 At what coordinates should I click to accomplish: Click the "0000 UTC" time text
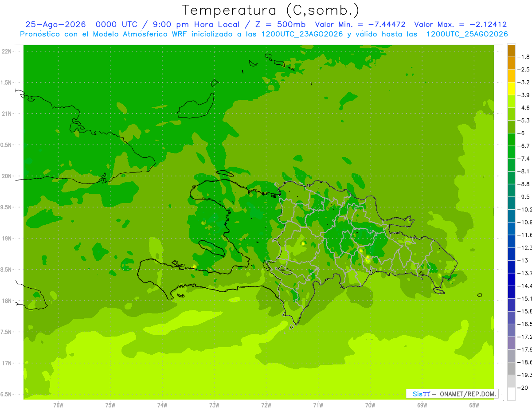click(x=116, y=25)
